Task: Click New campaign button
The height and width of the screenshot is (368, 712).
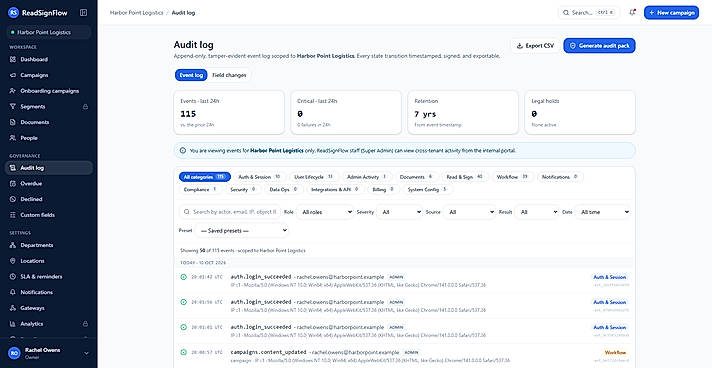Action: coord(671,13)
